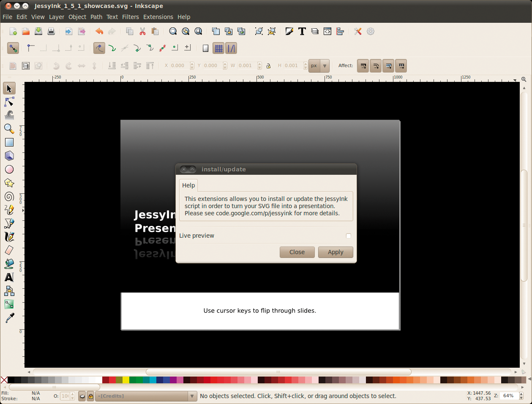Screen dimensions: 532x404
Task: Open the Edit menu
Action: [x=22, y=17]
